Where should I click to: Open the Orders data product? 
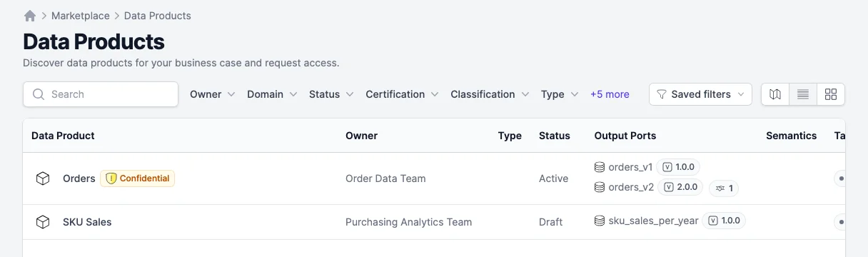[x=79, y=178]
